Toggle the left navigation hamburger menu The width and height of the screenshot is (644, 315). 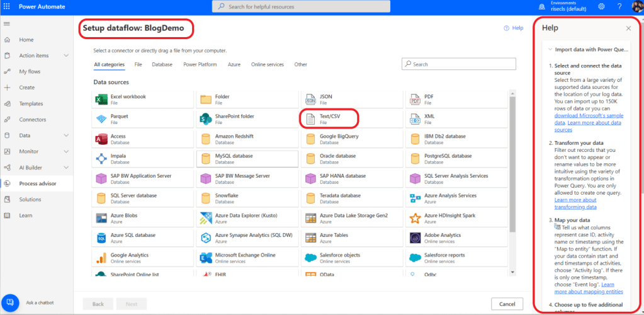(8, 23)
